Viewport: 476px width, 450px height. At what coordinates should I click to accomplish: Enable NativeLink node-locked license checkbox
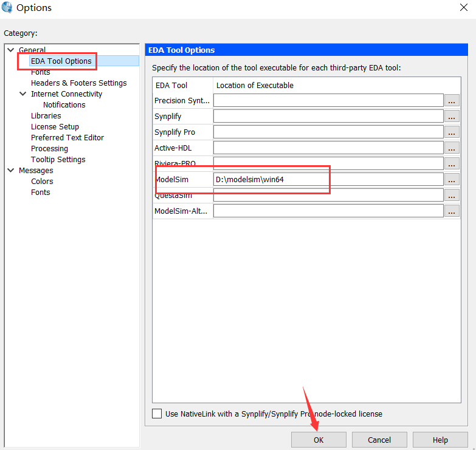157,414
